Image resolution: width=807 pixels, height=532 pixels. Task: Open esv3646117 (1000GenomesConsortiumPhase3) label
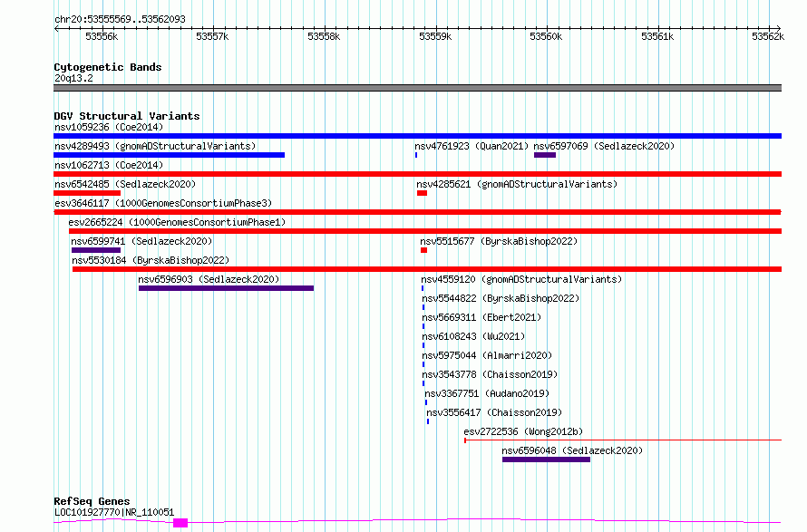pyautogui.click(x=163, y=203)
